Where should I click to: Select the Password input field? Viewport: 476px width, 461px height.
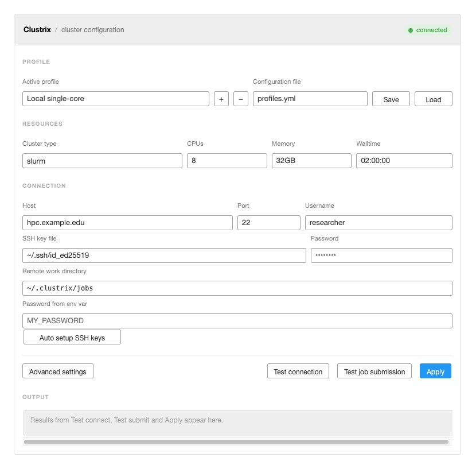click(x=381, y=255)
